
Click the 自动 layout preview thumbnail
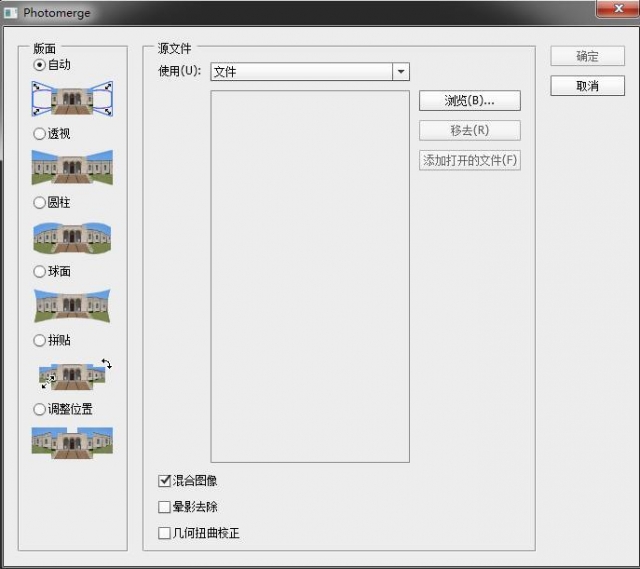click(72, 98)
